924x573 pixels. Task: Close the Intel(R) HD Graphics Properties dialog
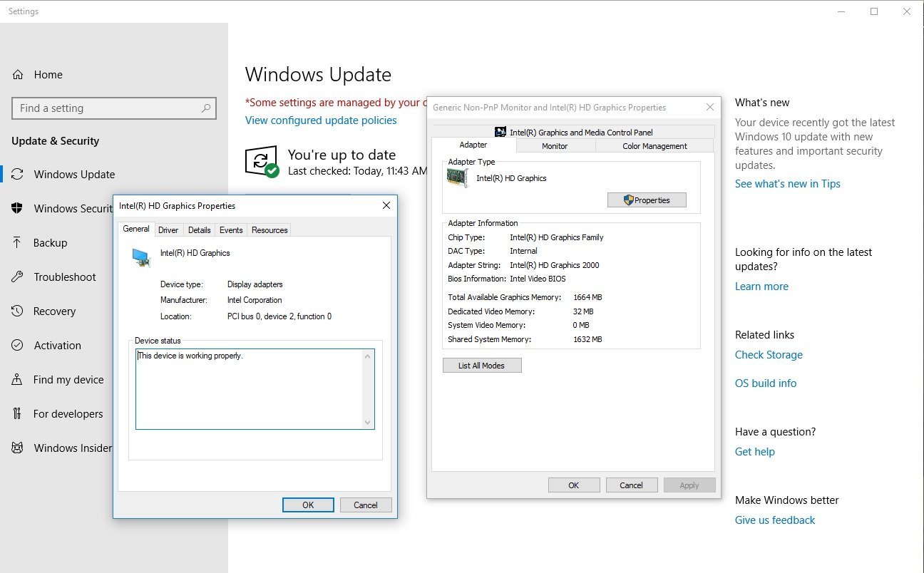coord(386,205)
